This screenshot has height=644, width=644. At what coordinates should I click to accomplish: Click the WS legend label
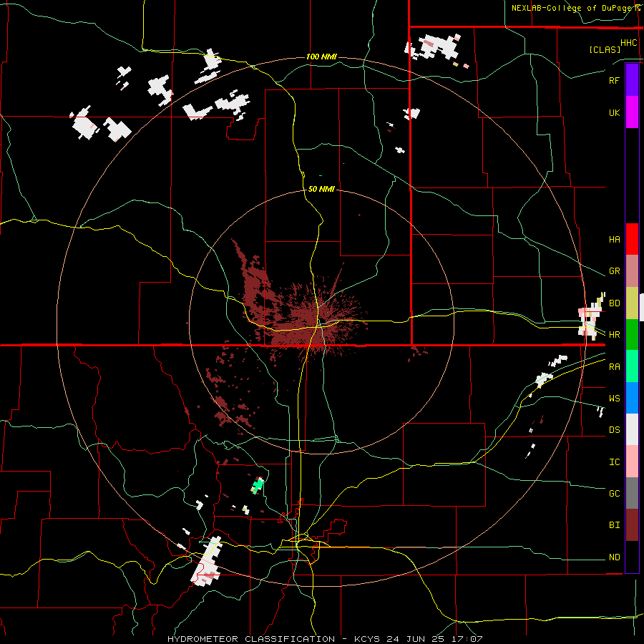tap(614, 399)
